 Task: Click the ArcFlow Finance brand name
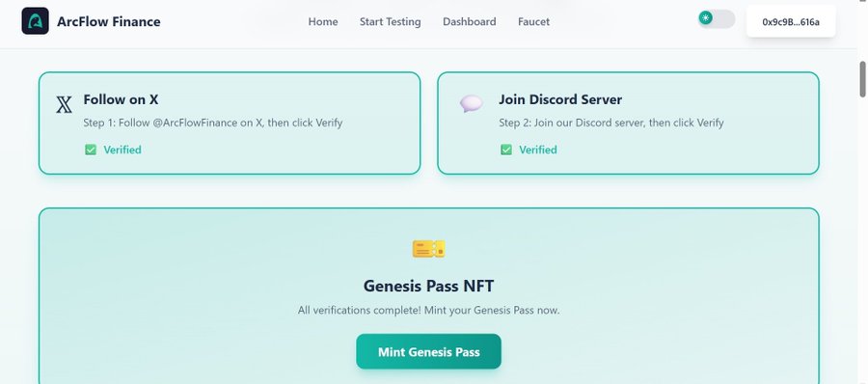(x=108, y=21)
